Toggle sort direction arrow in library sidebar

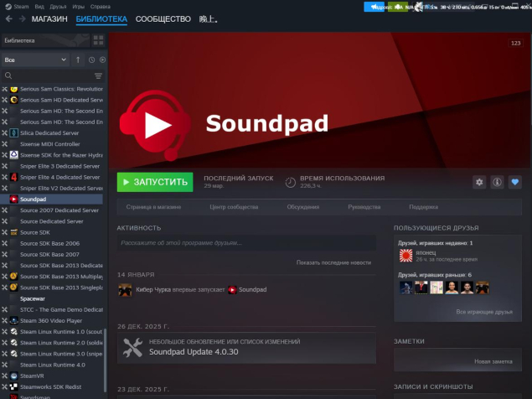[78, 60]
